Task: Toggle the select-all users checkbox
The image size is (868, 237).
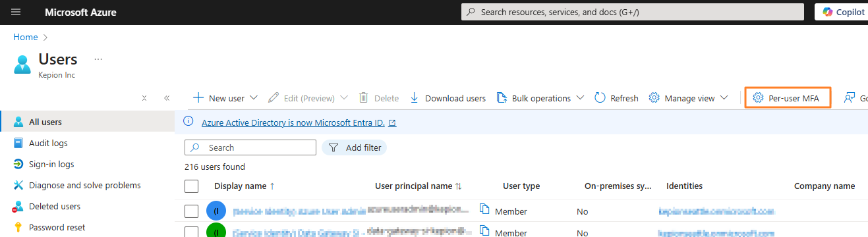Action: pos(192,186)
